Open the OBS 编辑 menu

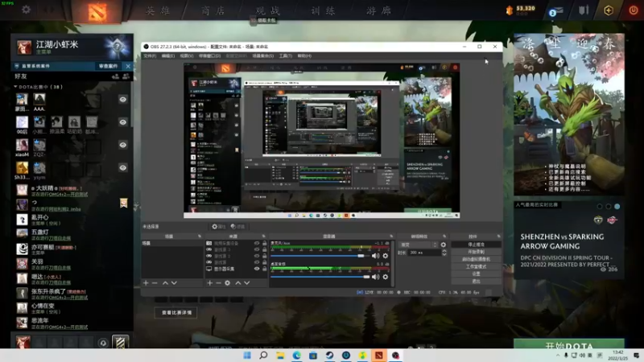[168, 56]
